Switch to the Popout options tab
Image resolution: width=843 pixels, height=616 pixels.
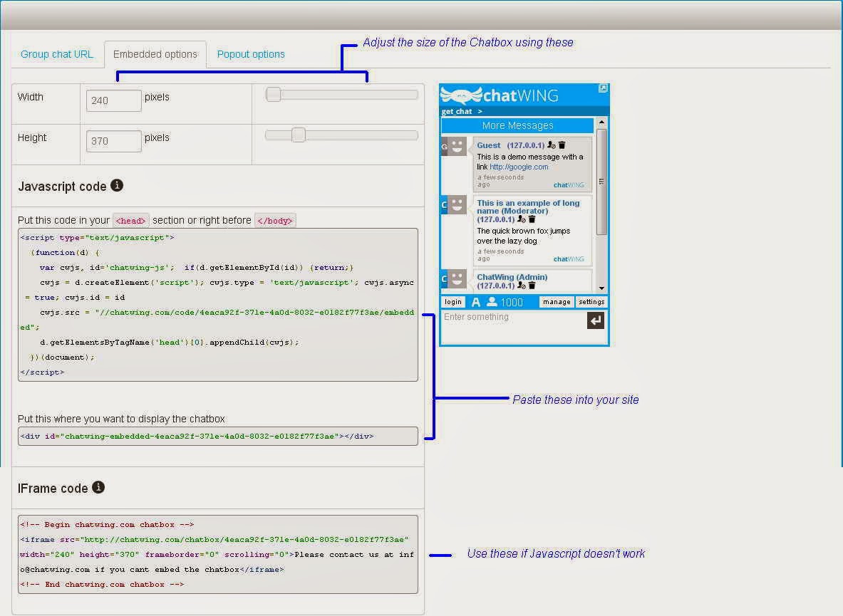pos(251,54)
